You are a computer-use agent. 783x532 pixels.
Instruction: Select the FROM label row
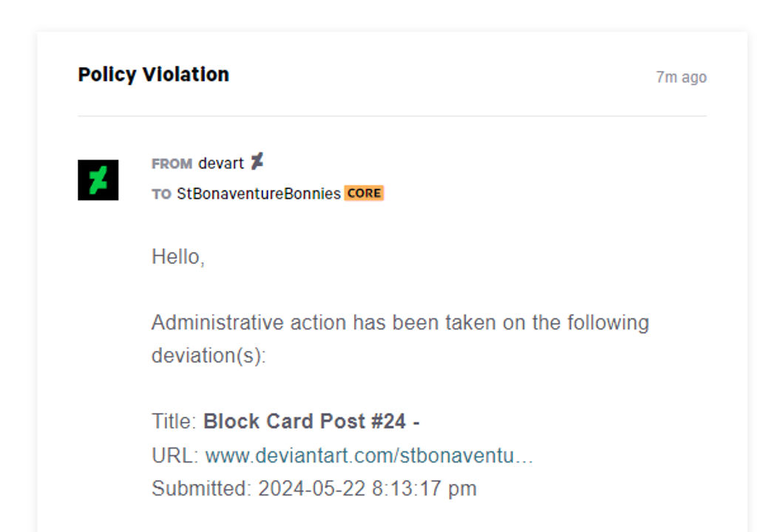click(x=170, y=163)
